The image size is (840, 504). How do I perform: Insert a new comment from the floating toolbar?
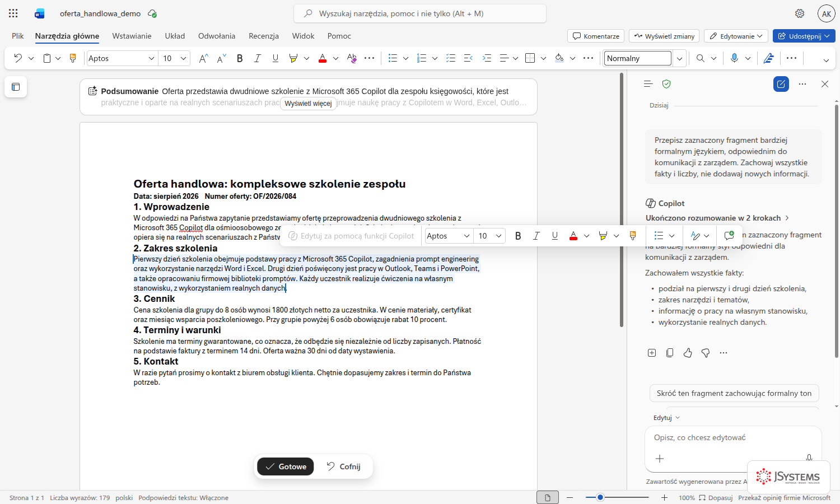(x=729, y=236)
